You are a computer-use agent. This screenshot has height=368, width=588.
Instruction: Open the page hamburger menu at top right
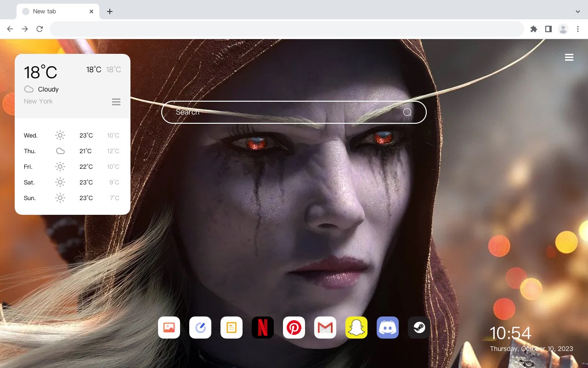[x=569, y=57]
